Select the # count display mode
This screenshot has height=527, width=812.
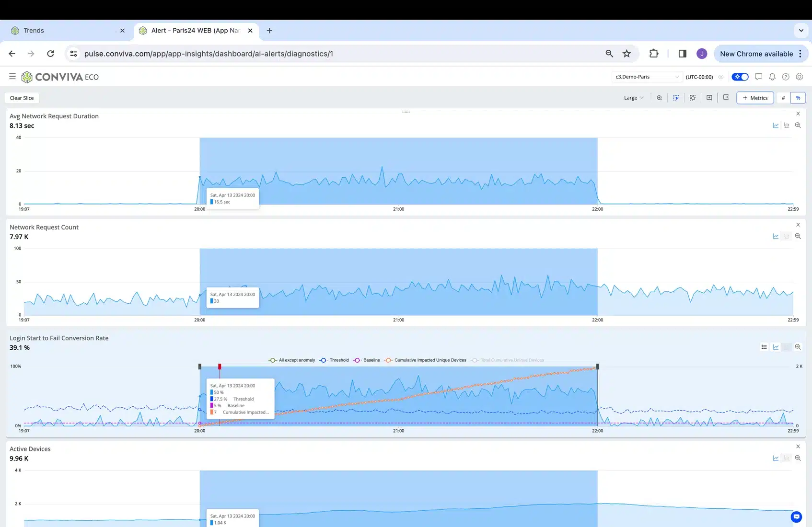[x=783, y=98]
